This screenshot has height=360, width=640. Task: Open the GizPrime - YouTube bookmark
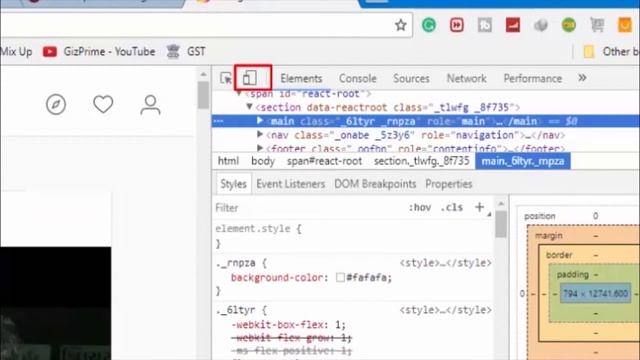[99, 52]
